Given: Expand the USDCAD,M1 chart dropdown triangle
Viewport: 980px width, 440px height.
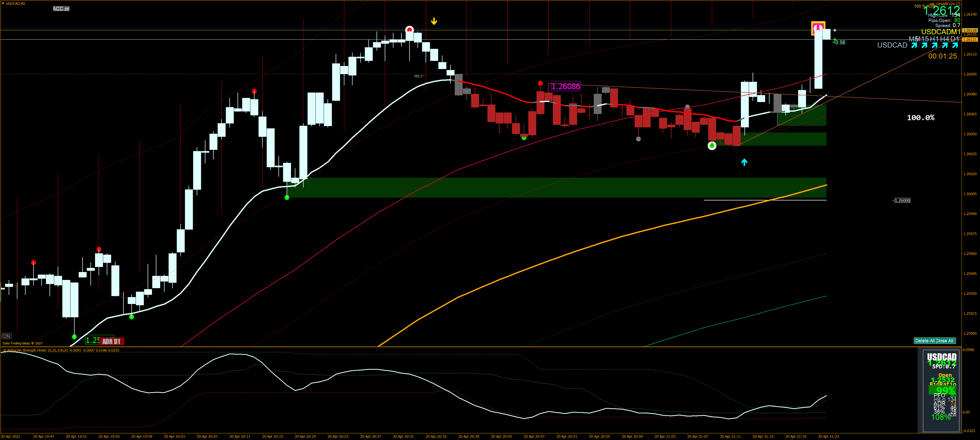Looking at the screenshot, I should pos(3,3).
